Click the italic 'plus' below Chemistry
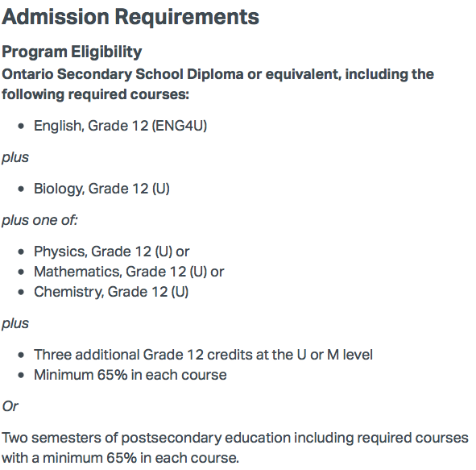This screenshot has height=470, width=476. click(15, 323)
